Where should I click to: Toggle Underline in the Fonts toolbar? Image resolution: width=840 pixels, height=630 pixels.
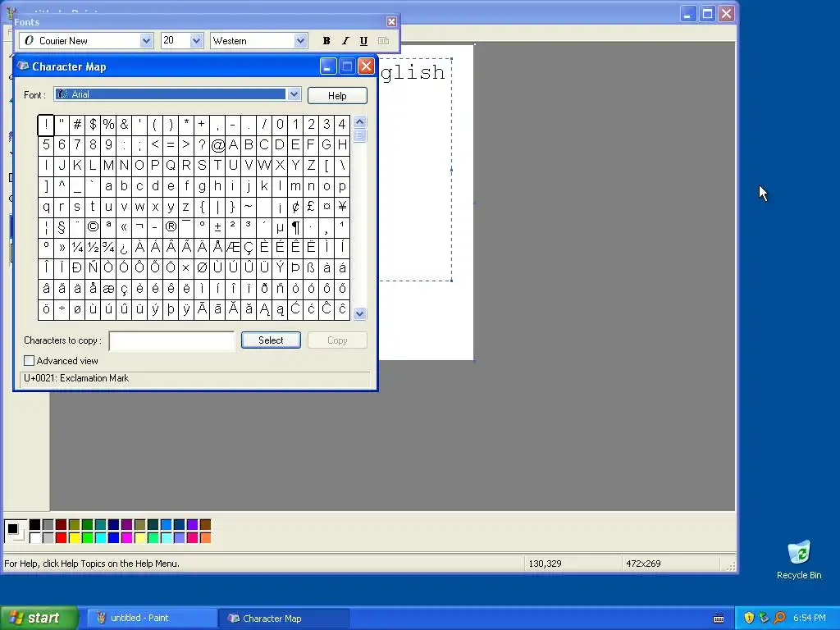pyautogui.click(x=363, y=41)
